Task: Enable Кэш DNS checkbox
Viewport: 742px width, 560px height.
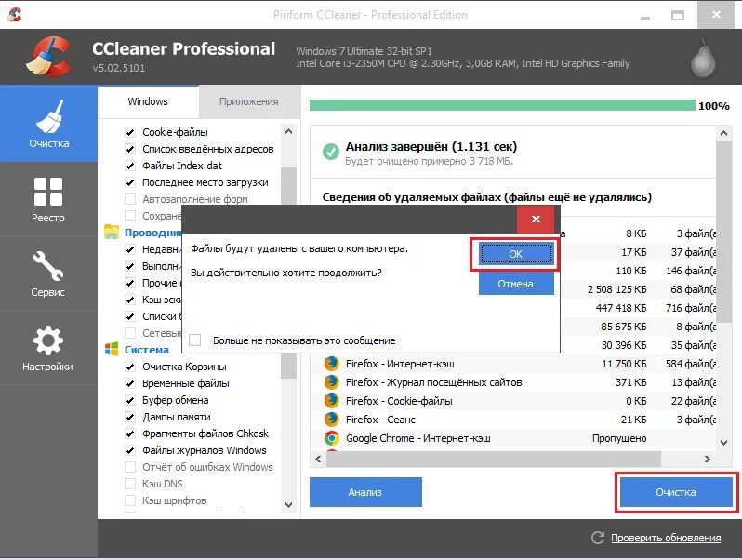Action: tap(130, 484)
